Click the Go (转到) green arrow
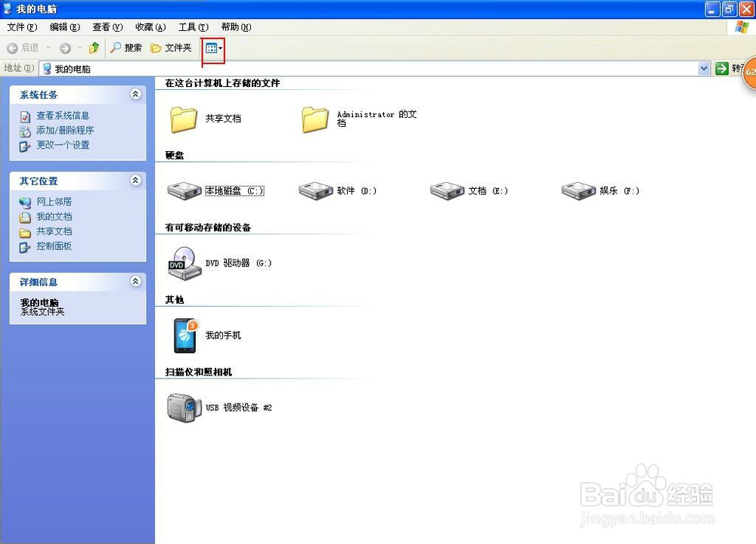Viewport: 756px width, 544px height. click(x=722, y=69)
